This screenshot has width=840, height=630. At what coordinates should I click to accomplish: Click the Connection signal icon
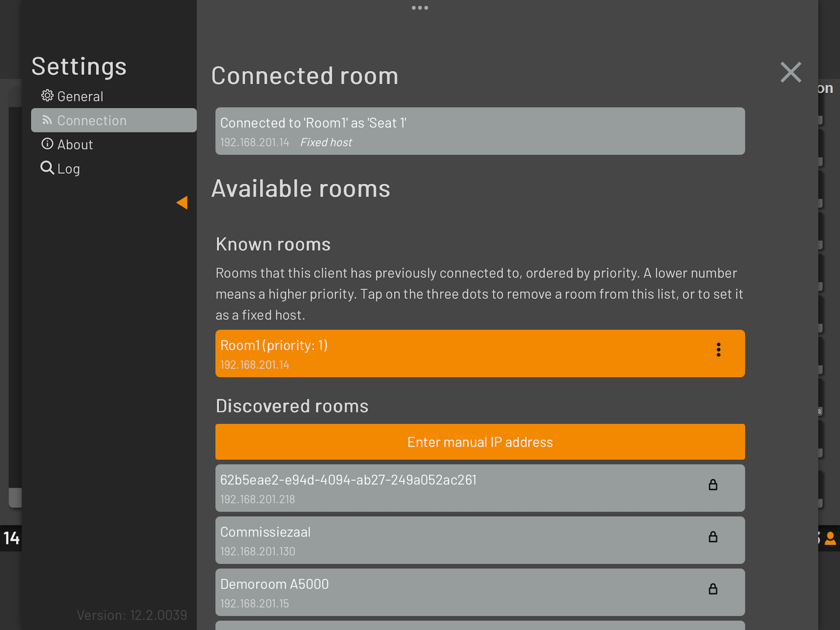coord(47,120)
